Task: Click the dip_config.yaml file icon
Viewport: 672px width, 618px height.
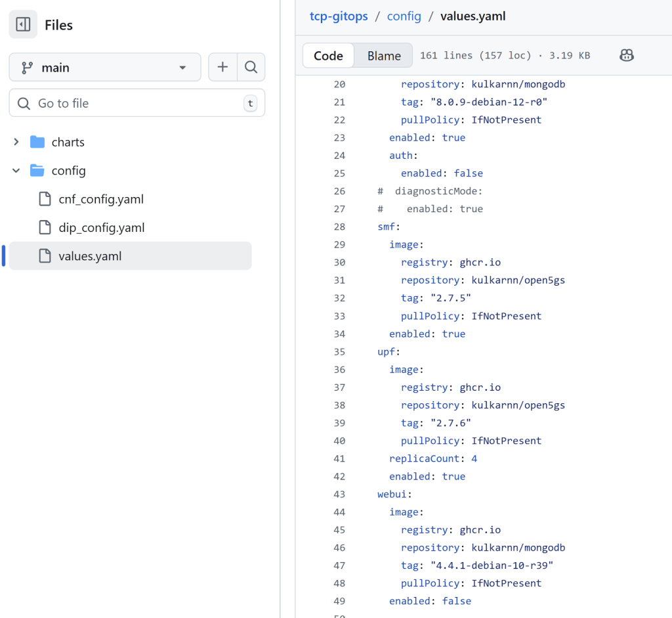Action: 45,228
